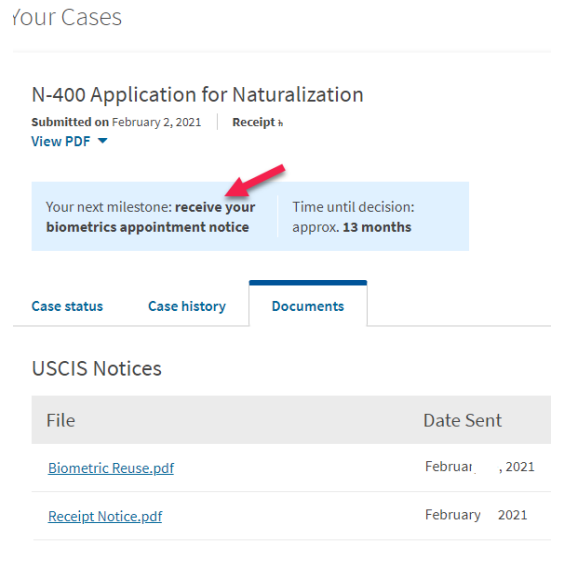This screenshot has height=568, width=566.
Task: Click the File column header
Action: (61, 420)
